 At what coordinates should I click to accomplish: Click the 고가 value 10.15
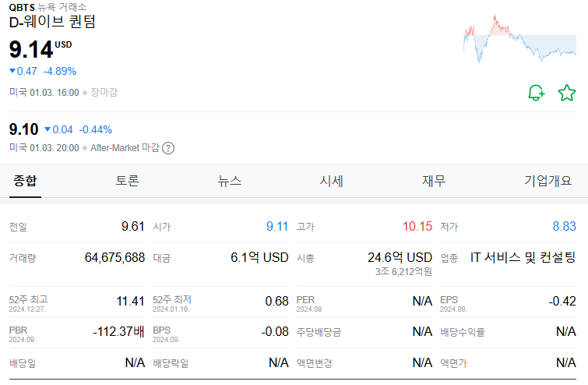(x=417, y=226)
